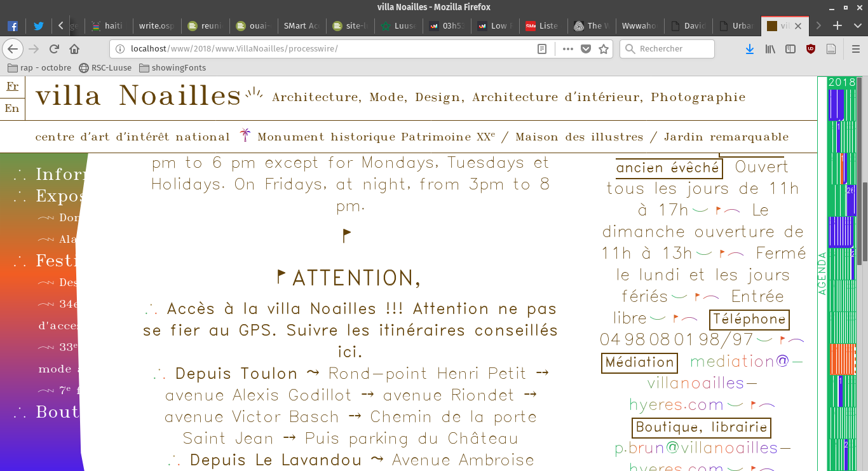Screen dimensions: 868x471
Task: Toggle the Firefox sidebar icon
Action: coord(790,49)
